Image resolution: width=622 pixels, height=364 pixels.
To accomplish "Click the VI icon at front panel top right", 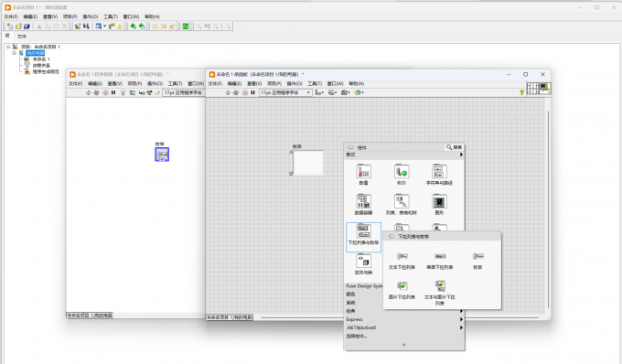I will pos(545,88).
